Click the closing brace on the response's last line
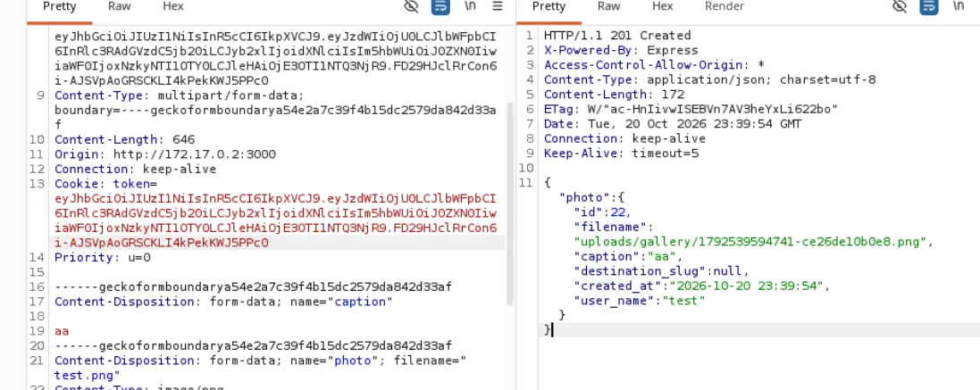The height and width of the screenshot is (390, 980). tap(549, 329)
